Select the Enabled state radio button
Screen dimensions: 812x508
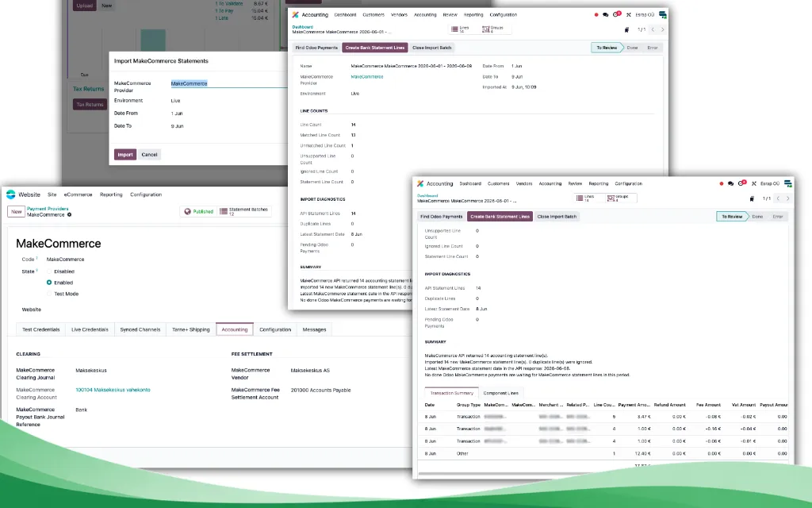click(49, 283)
